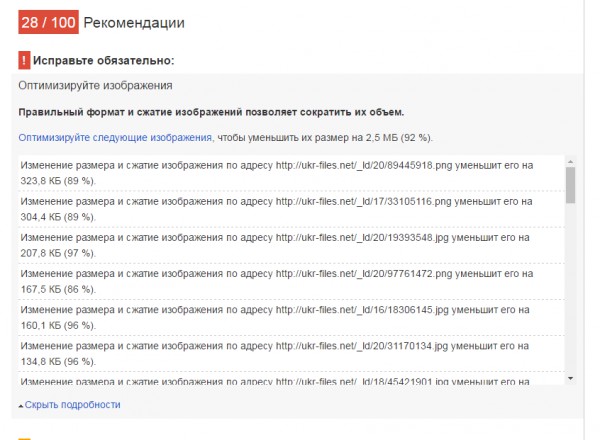
Task: Select the row for 33105116.png image
Action: pos(291,209)
